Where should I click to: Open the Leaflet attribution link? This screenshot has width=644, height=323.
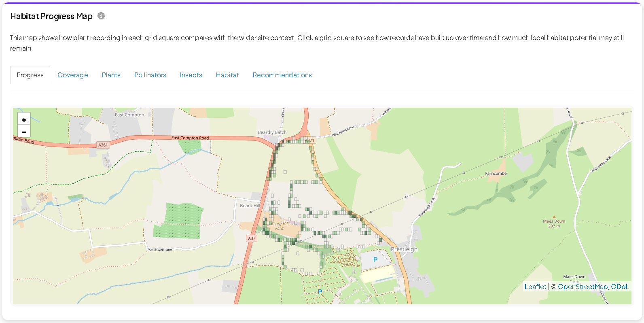pos(535,287)
